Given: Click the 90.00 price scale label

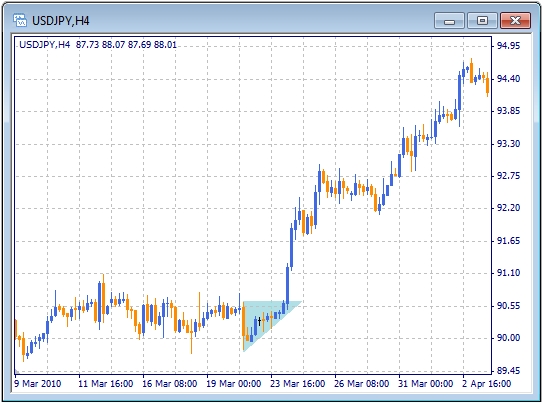Looking at the screenshot, I should pyautogui.click(x=508, y=338).
